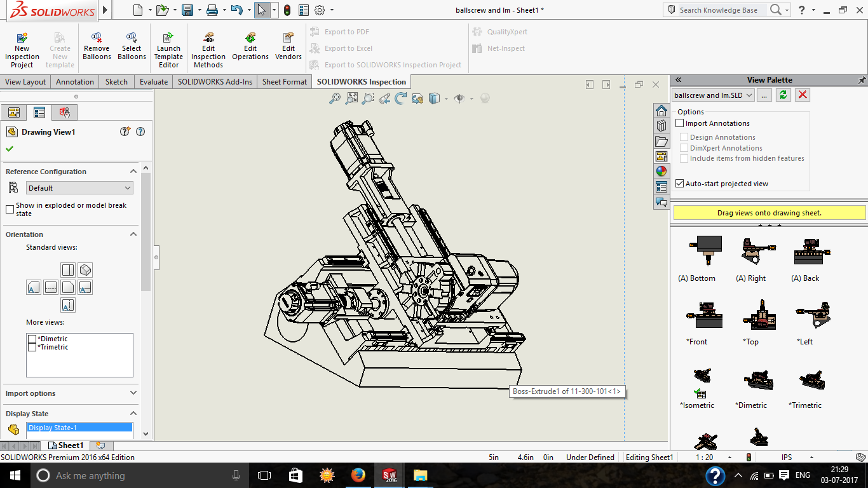Open Drawing View1 help question icon
The image size is (868, 488).
pos(140,132)
